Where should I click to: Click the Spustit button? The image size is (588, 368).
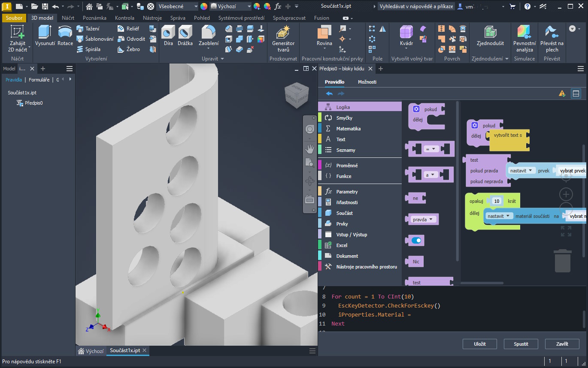coord(521,344)
